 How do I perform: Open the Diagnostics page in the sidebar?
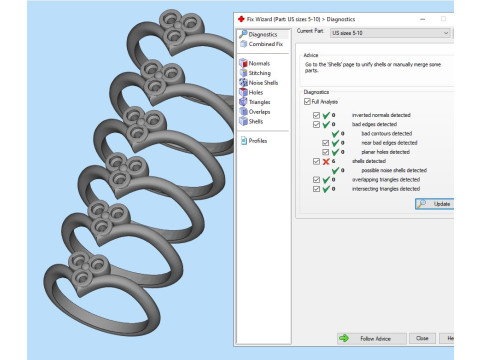tap(263, 34)
